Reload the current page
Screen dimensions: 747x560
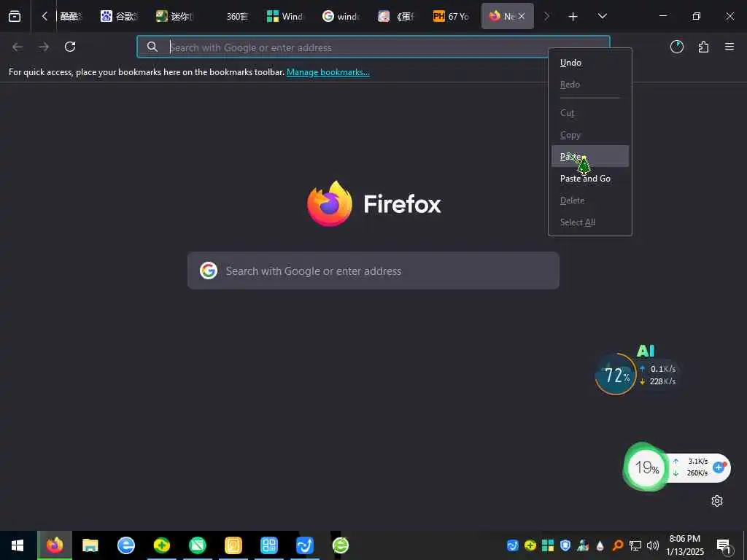click(70, 47)
